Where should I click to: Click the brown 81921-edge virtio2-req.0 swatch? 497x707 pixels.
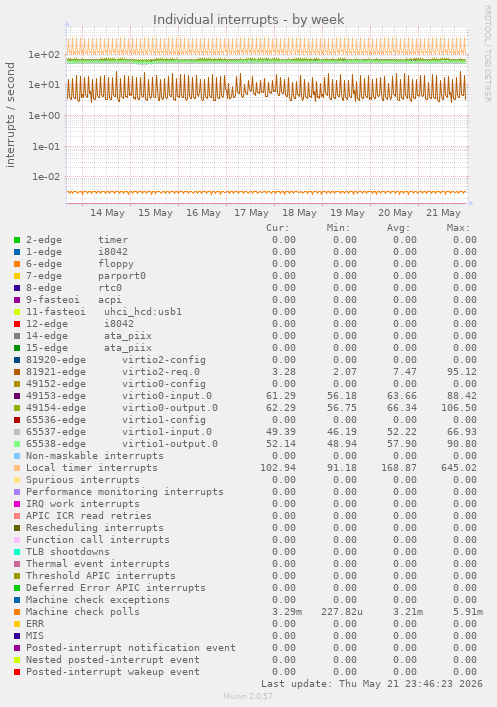(17, 372)
